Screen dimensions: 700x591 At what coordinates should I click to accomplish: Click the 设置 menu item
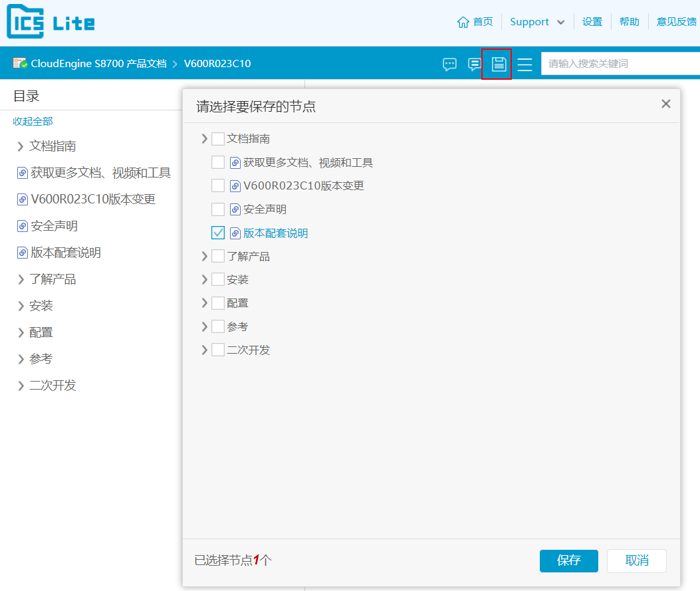(x=592, y=21)
